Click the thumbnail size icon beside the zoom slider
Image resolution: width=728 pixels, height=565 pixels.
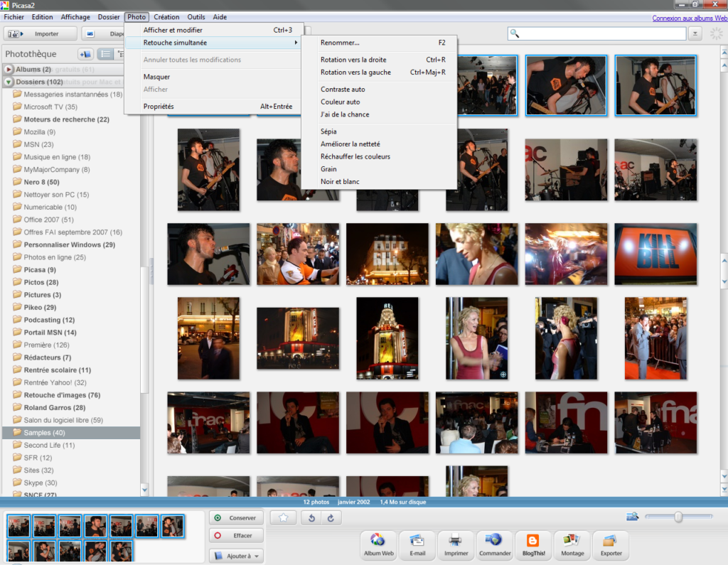[x=632, y=516]
